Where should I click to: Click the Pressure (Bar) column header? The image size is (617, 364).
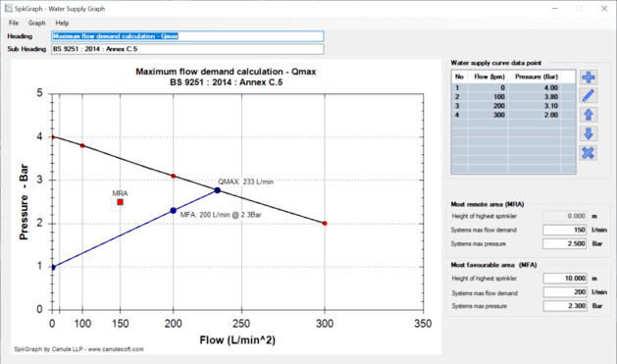(534, 77)
